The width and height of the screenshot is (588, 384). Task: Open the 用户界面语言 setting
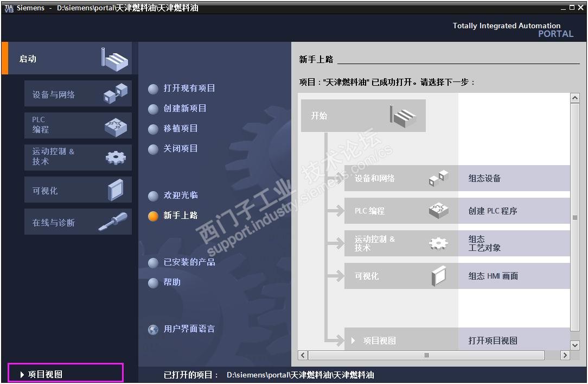point(189,329)
